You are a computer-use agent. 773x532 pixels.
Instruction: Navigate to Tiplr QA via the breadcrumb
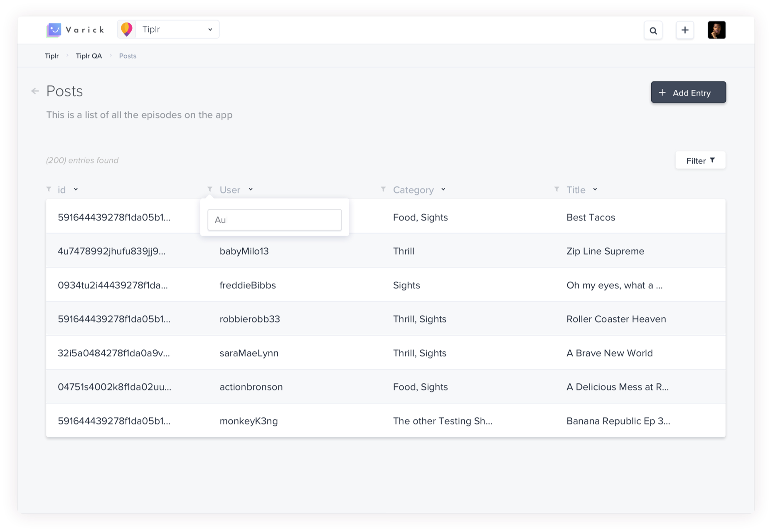[x=89, y=56]
